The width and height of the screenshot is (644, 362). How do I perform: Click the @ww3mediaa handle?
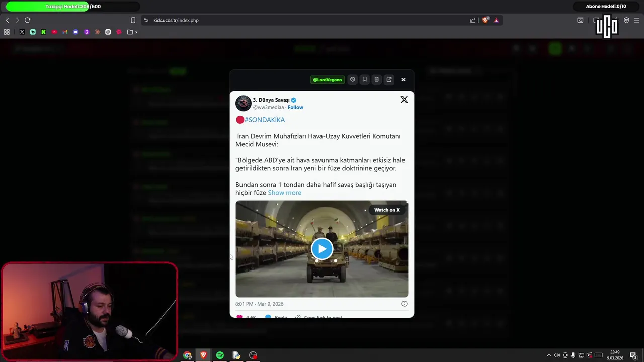[268, 107]
